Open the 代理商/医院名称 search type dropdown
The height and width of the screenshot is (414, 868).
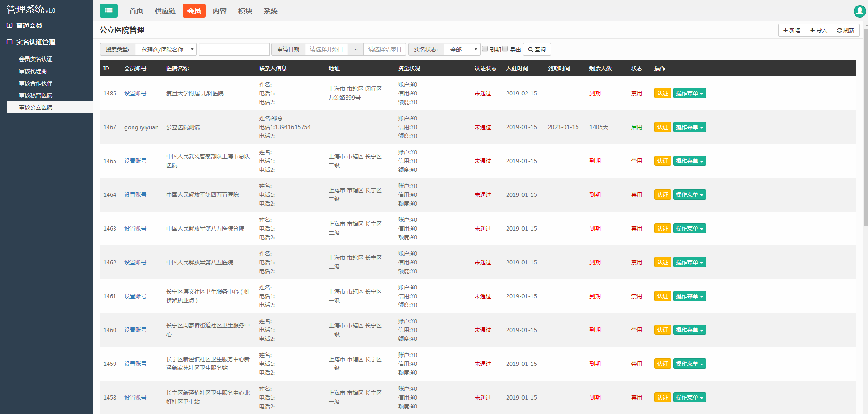166,49
